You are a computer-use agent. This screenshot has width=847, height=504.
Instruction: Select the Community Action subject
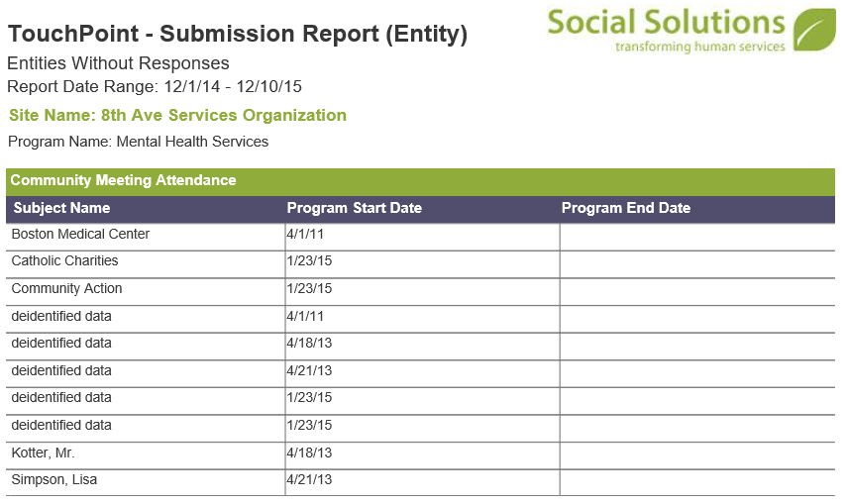click(x=67, y=288)
